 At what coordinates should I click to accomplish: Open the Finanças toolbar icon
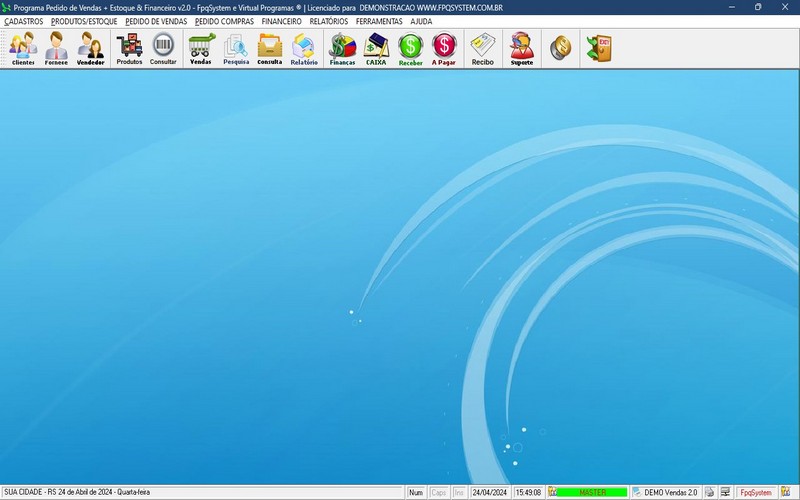click(x=342, y=47)
